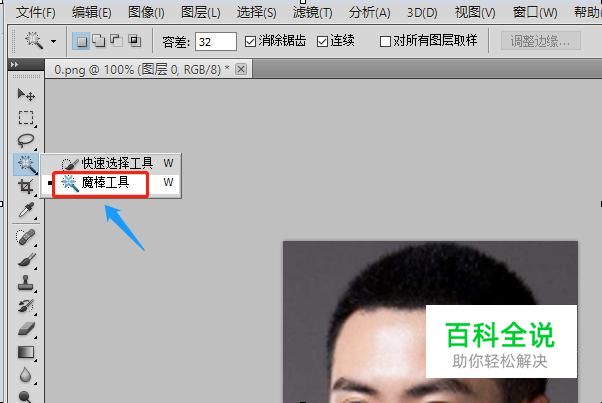Choose New selection mode icon

(81, 41)
